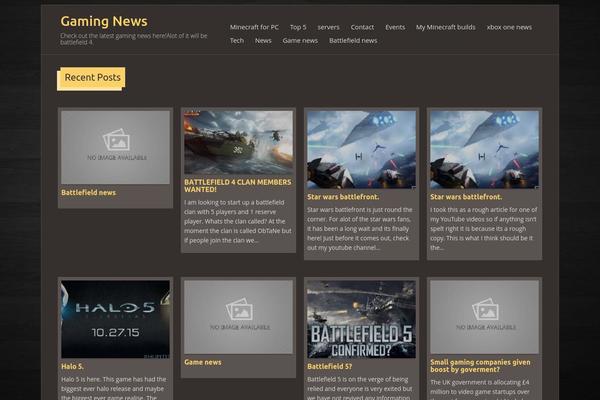Screen dimensions: 600x400
Task: Go to the servers page
Action: pos(328,27)
